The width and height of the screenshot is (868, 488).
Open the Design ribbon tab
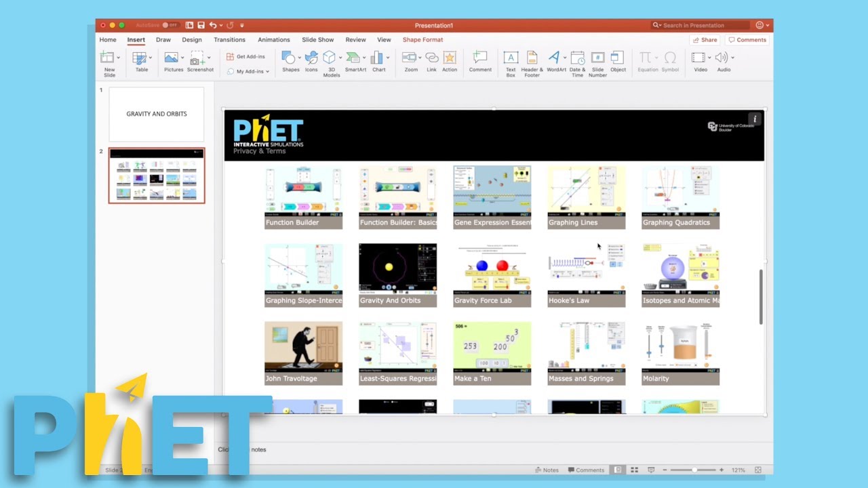pyautogui.click(x=192, y=40)
